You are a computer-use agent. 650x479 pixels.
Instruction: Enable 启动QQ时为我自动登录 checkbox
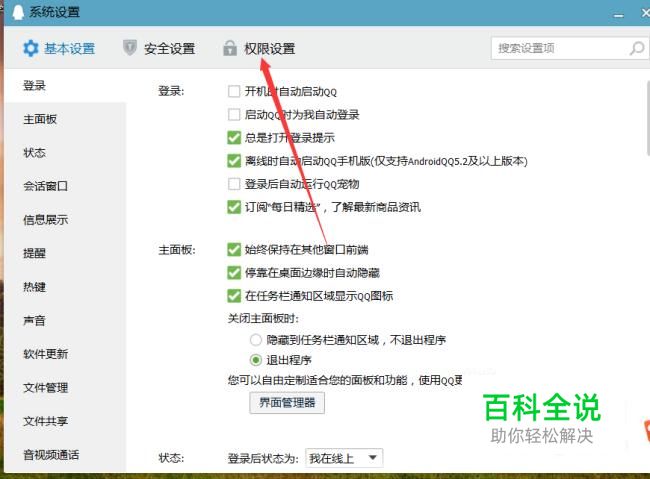(x=234, y=114)
